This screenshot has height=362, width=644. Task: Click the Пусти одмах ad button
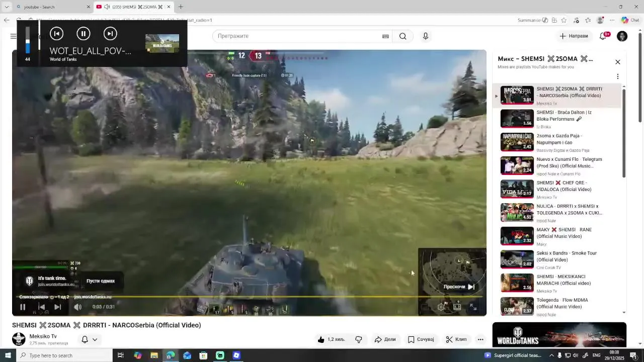(x=101, y=281)
